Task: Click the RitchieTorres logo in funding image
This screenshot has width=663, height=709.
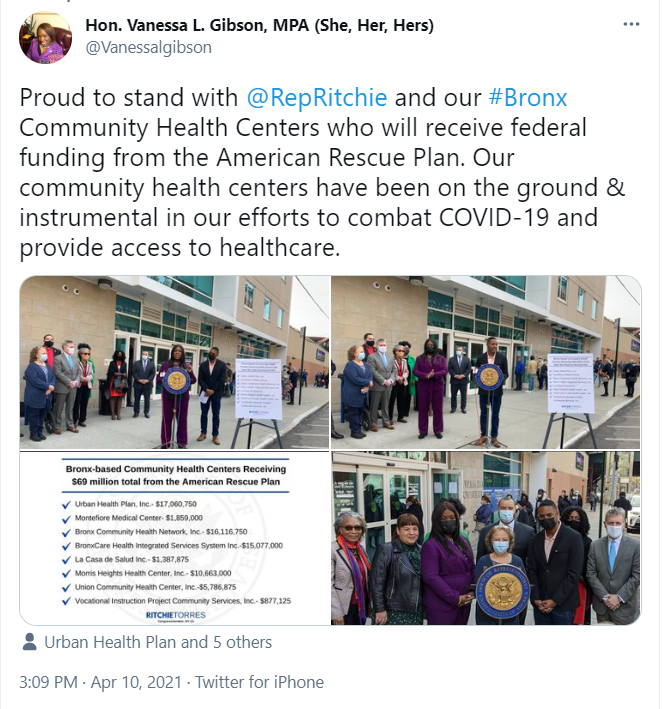Action: pos(175,615)
